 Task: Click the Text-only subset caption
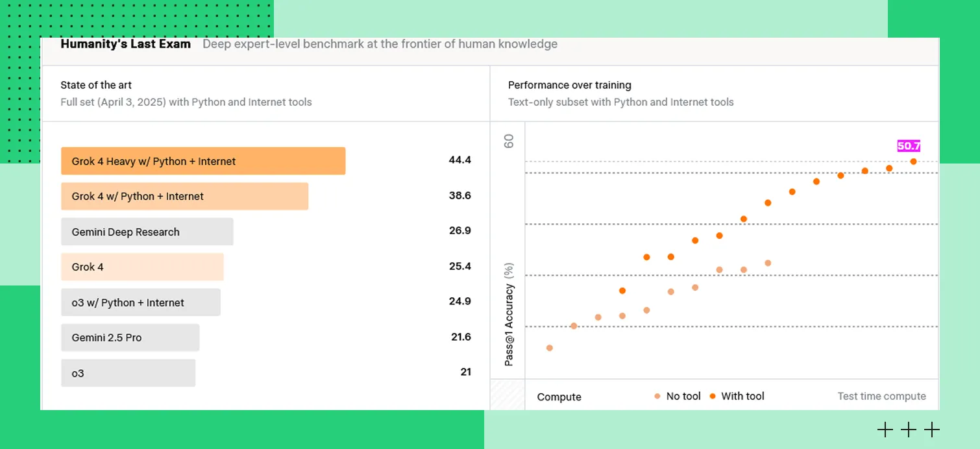point(620,102)
